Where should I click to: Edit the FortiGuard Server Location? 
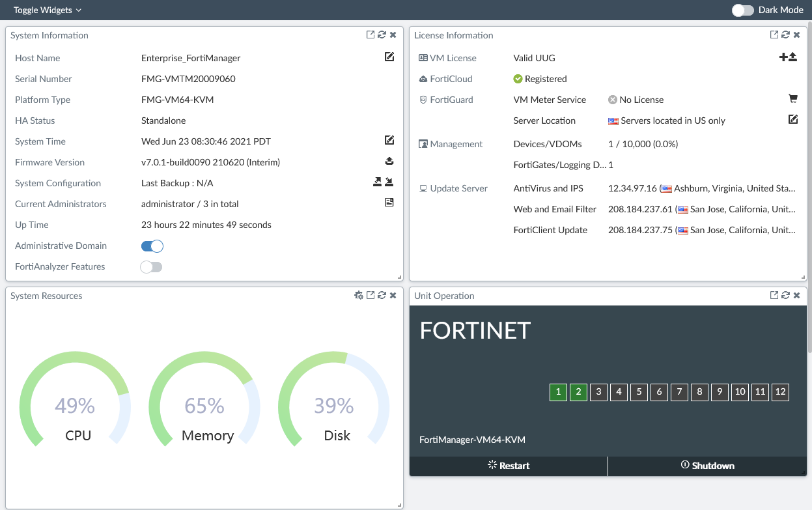[x=793, y=120]
